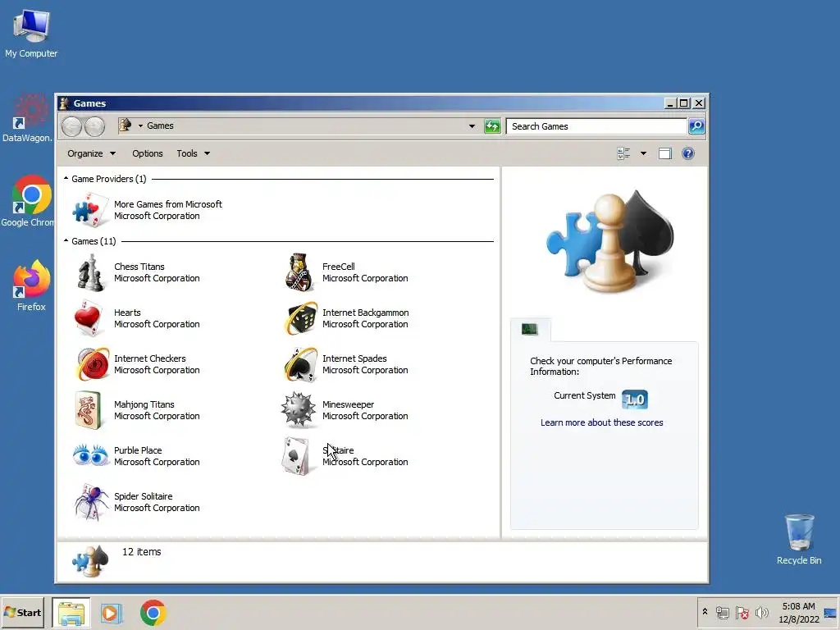The image size is (840, 630).
Task: Select the Mahjong Titans tile icon
Action: [x=88, y=410]
